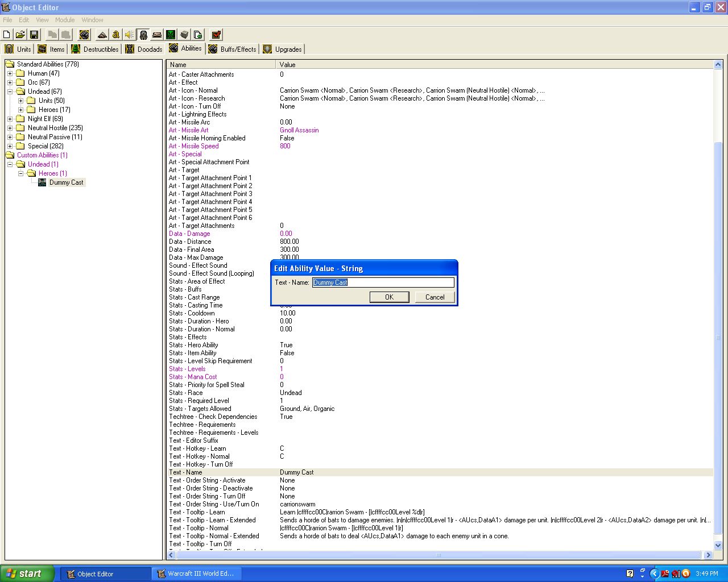Click the Object Editor taskbar button
Viewport: 728px width, 582px height.
pyautogui.click(x=105, y=574)
